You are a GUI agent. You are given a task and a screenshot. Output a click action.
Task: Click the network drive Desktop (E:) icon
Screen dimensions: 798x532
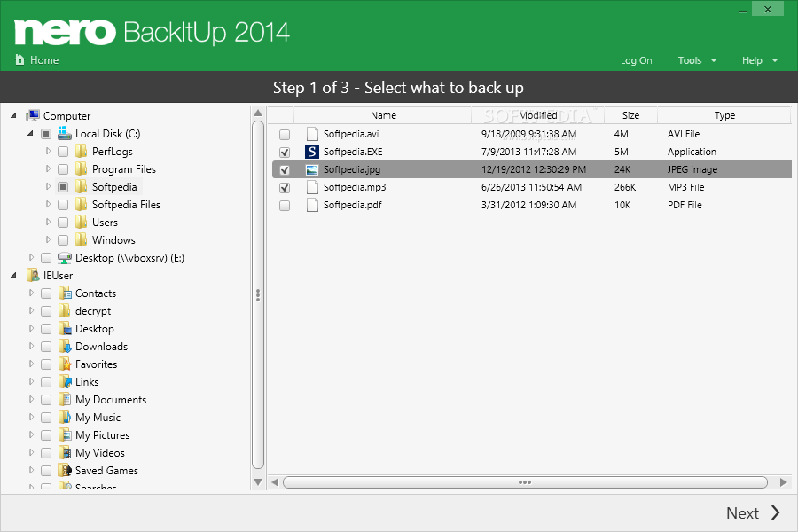tap(65, 258)
